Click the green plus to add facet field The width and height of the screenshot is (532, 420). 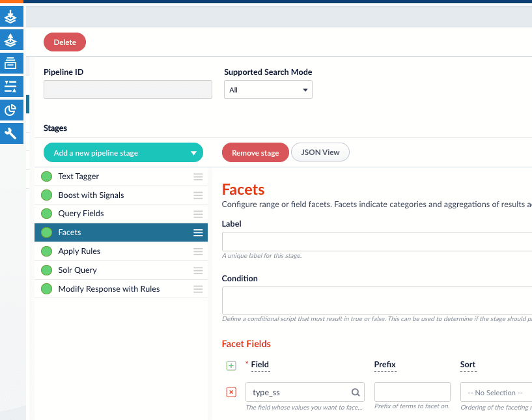pos(231,366)
